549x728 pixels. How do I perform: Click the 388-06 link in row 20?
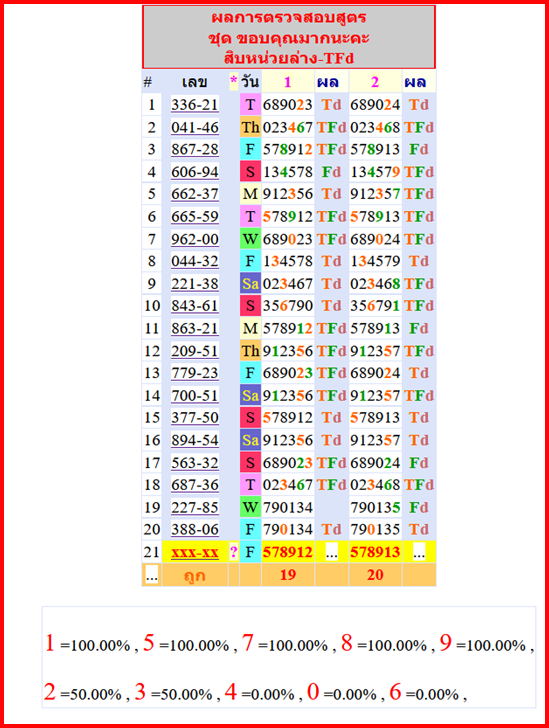[x=195, y=530]
